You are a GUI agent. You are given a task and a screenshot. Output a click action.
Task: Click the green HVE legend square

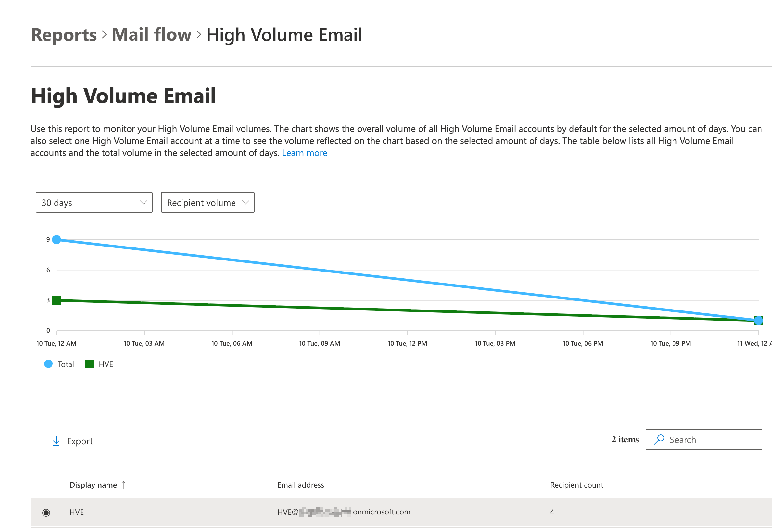pos(89,364)
